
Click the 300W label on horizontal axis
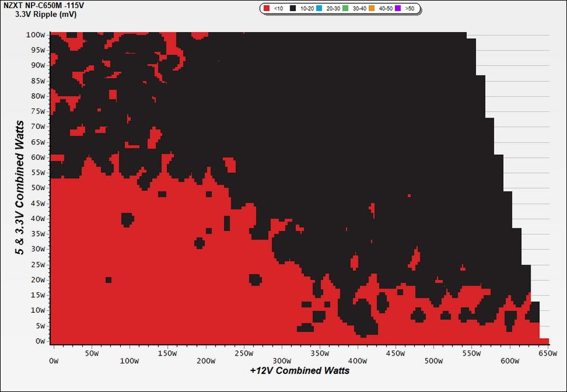(x=282, y=361)
